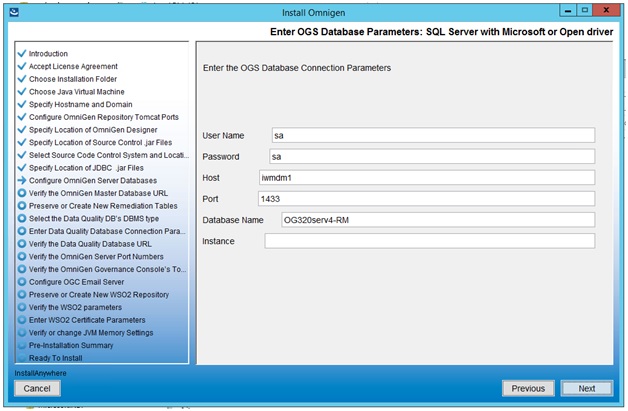Click the empty Instance field
The width and height of the screenshot is (628, 411).
pos(430,241)
